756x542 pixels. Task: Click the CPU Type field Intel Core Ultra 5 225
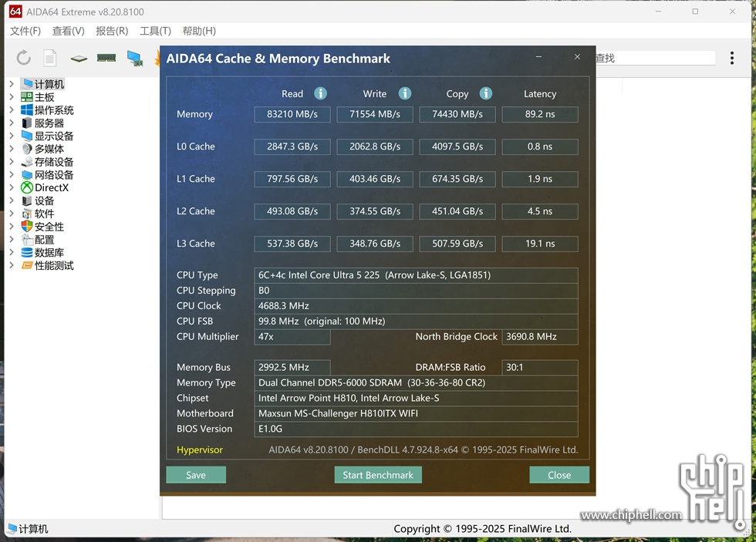click(x=416, y=275)
